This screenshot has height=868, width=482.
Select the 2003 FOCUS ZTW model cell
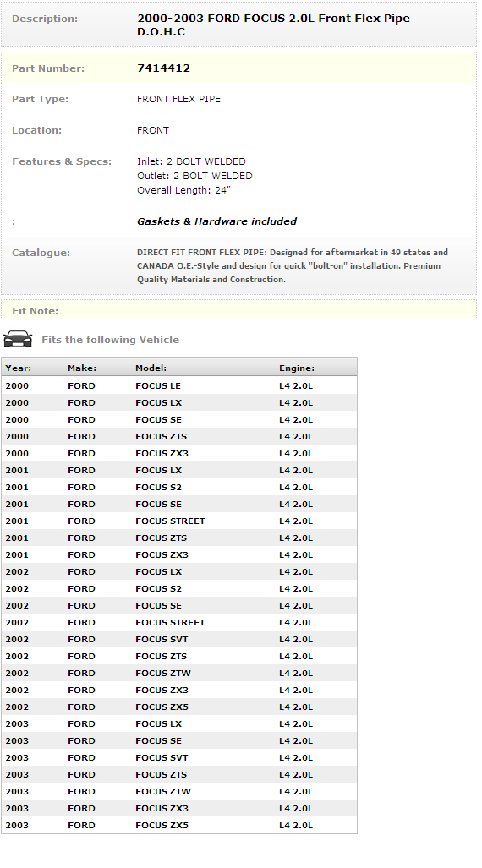163,791
